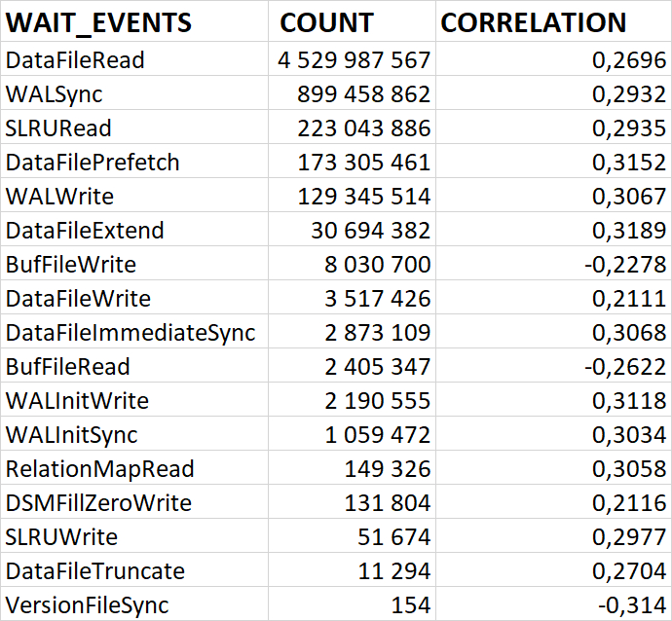
Task: Select the DataFileRead cell
Action: (76, 60)
